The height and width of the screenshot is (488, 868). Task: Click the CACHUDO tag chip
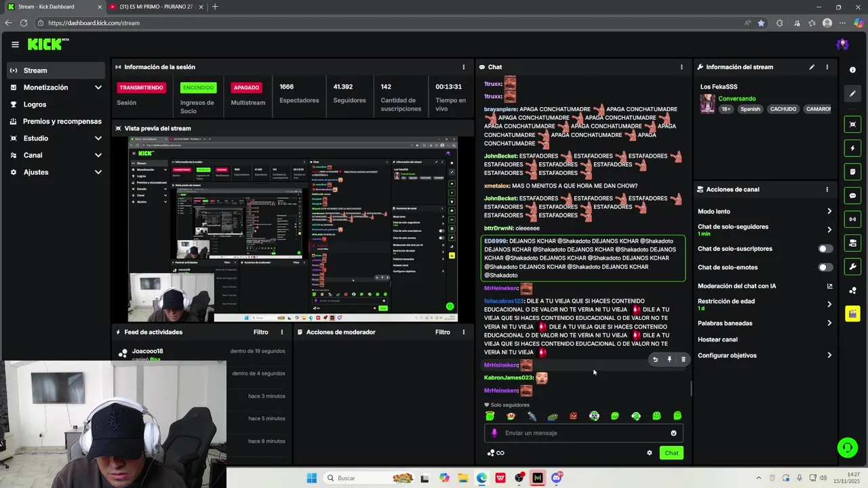tap(783, 109)
